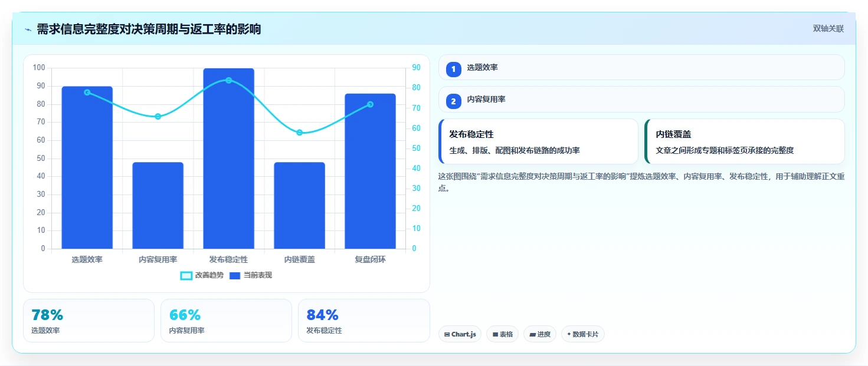Image resolution: width=868 pixels, height=366 pixels.
Task: Click the trend line point above 内链覆盖
Action: [300, 133]
